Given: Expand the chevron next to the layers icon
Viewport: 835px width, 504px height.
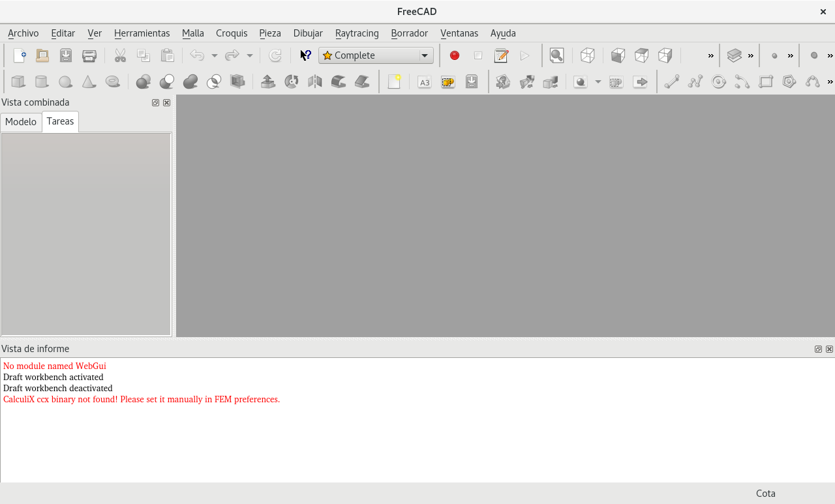Looking at the screenshot, I should click(751, 55).
